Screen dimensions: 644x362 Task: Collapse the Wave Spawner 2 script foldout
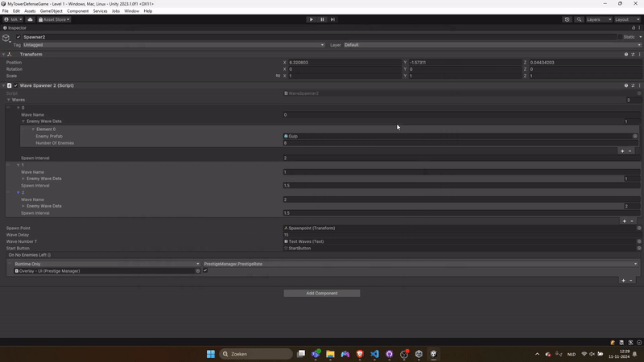coord(4,85)
